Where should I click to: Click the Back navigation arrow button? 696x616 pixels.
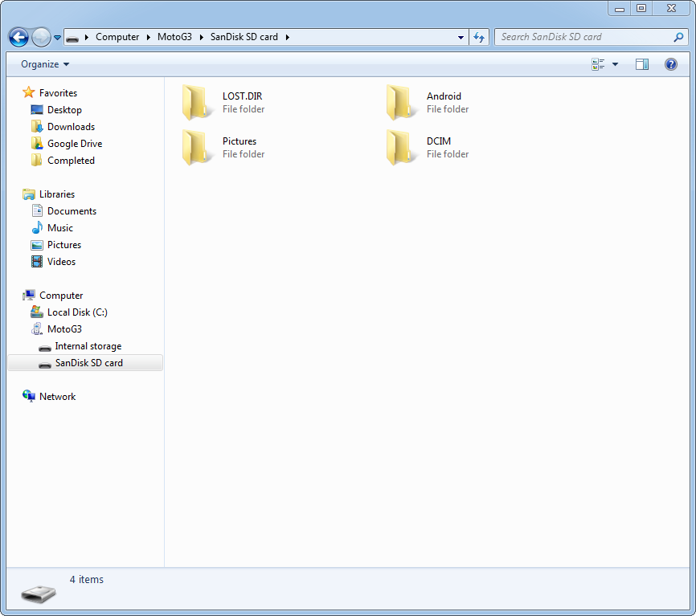[18, 37]
